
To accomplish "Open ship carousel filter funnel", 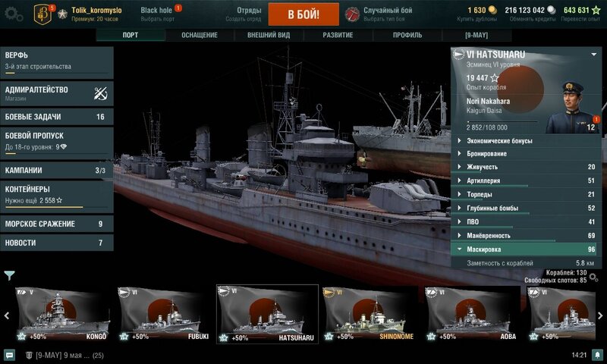I will [9, 275].
